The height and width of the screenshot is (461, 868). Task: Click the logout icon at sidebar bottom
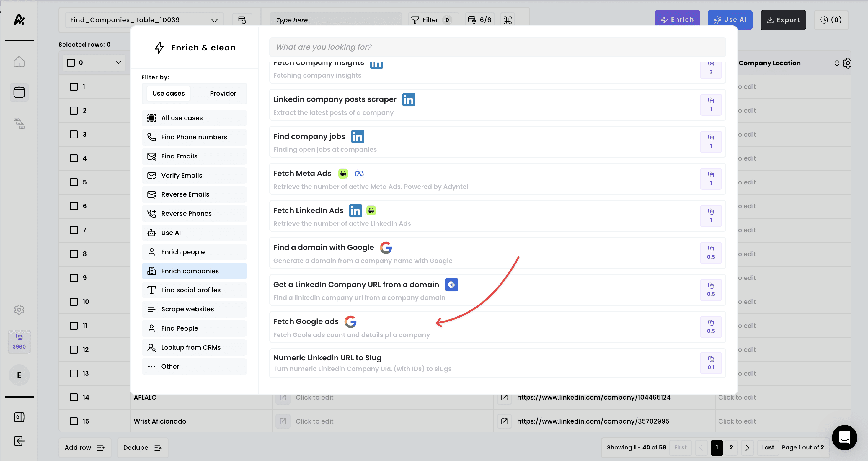click(19, 441)
